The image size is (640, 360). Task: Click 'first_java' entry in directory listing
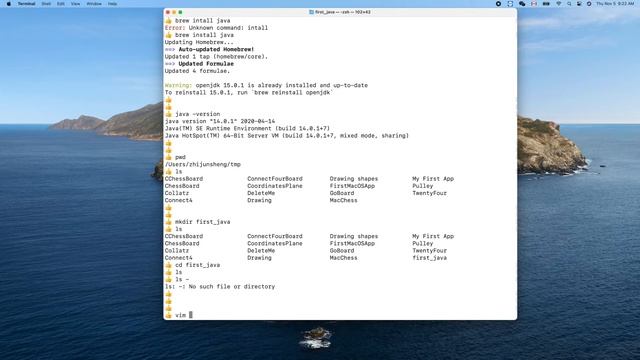click(x=429, y=258)
